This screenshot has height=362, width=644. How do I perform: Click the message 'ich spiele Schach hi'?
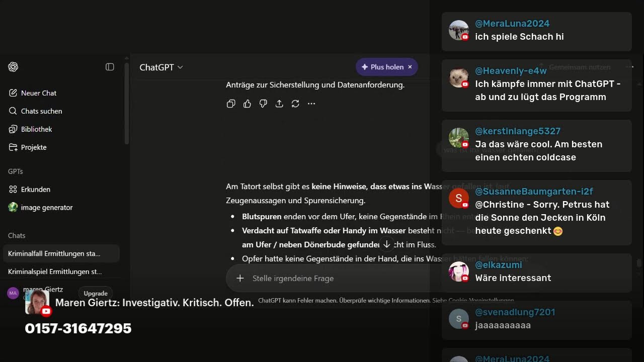click(x=519, y=37)
